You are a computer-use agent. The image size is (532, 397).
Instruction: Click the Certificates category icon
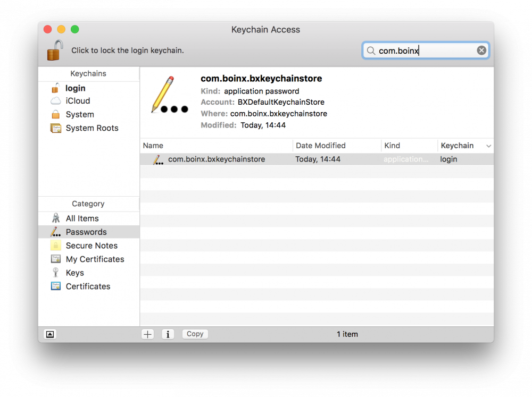coord(56,286)
